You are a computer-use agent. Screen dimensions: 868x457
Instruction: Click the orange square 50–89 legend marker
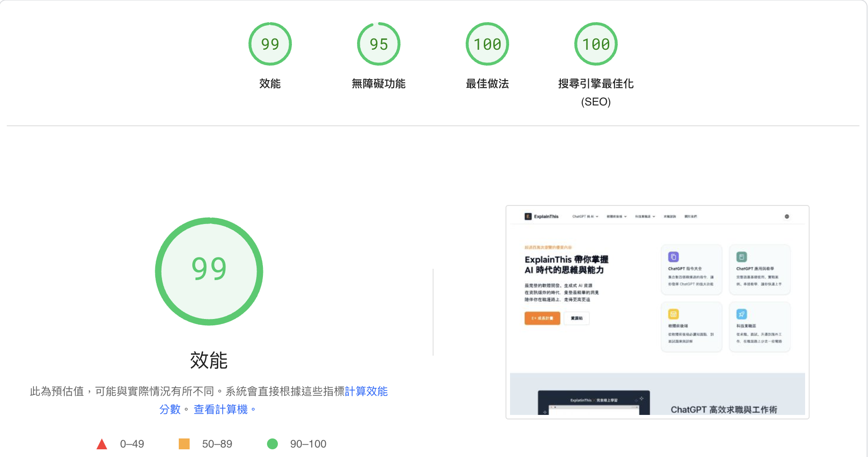[185, 444]
